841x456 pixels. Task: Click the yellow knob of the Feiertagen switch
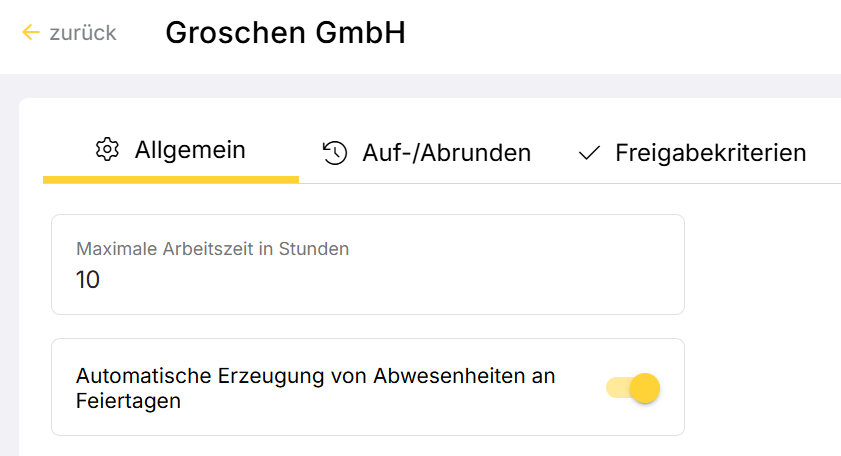click(645, 387)
